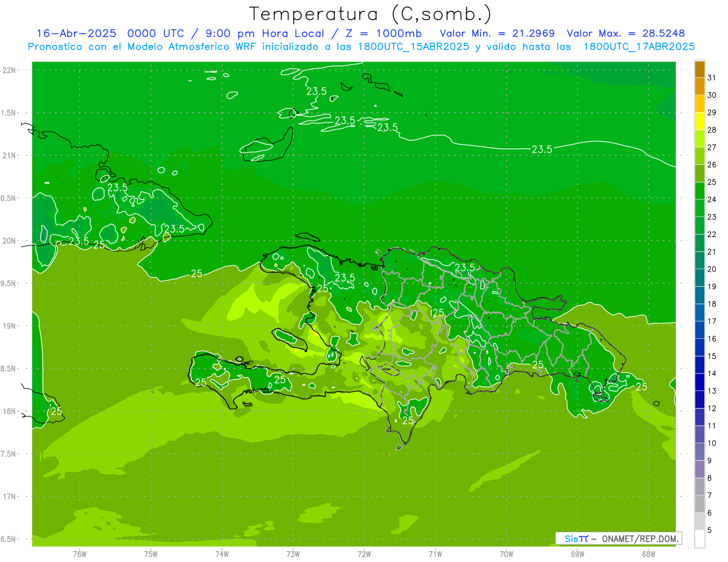The height and width of the screenshot is (562, 728).
Task: Pick the yellow swatch between 28 and 29
Action: pos(699,121)
